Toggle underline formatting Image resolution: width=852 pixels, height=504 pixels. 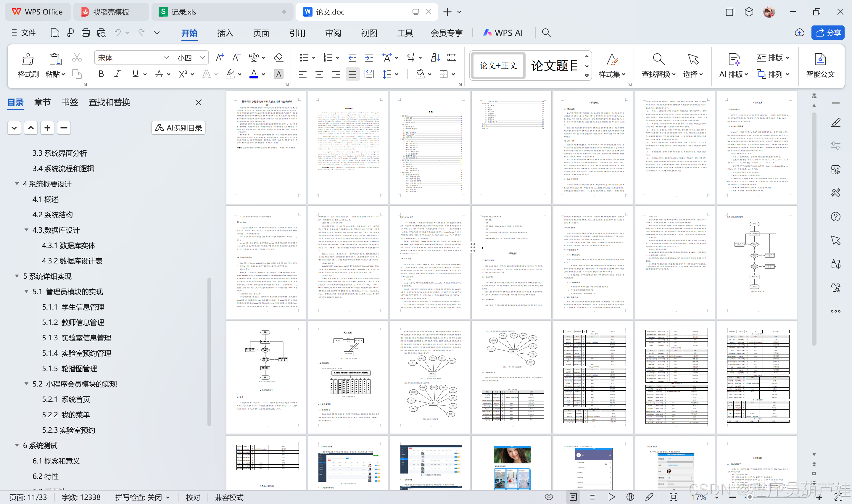coord(135,74)
